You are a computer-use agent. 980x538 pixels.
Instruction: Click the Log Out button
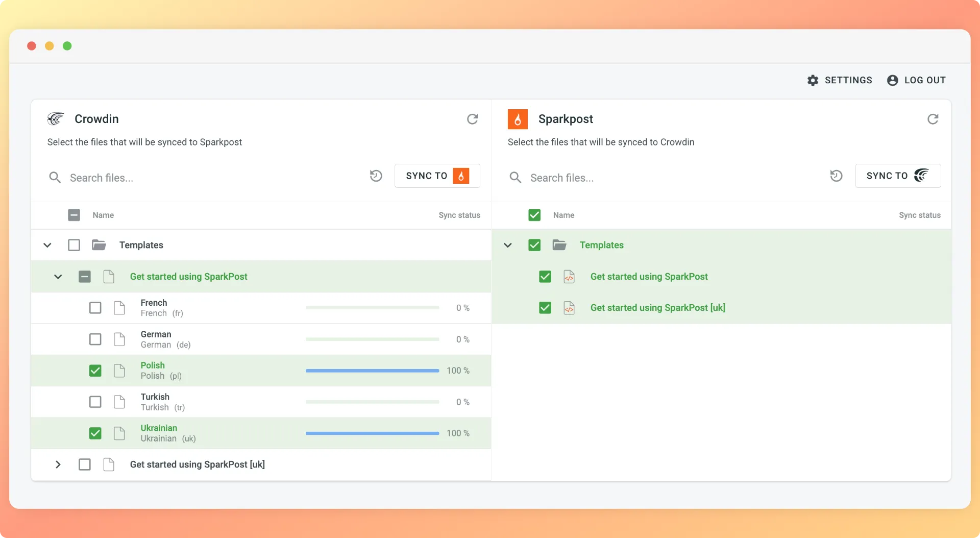tap(917, 80)
